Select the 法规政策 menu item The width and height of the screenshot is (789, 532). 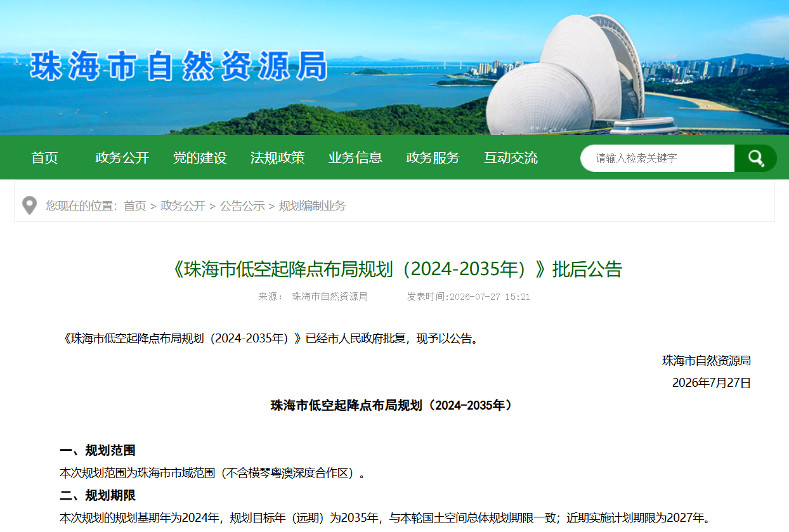(278, 158)
